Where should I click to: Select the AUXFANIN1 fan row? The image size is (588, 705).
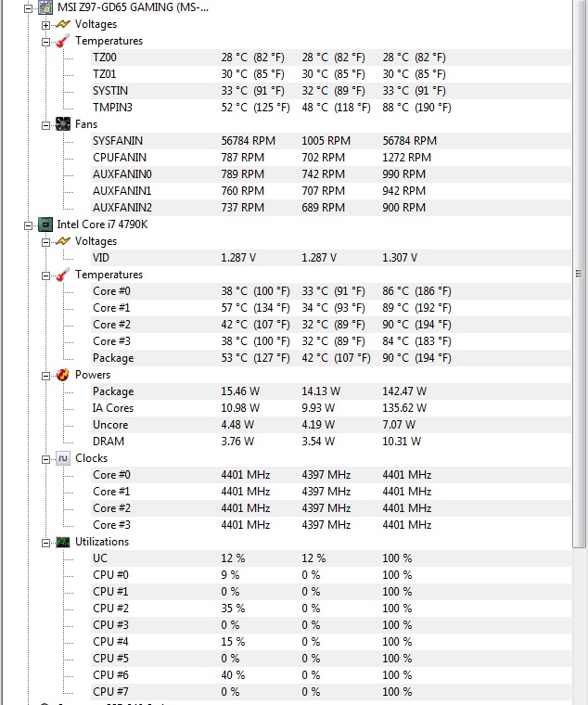(331, 191)
